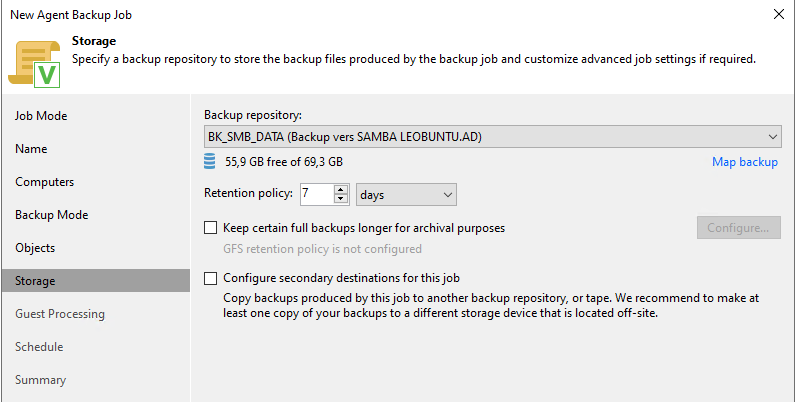Close the New Agent Backup Job dialog

click(779, 14)
